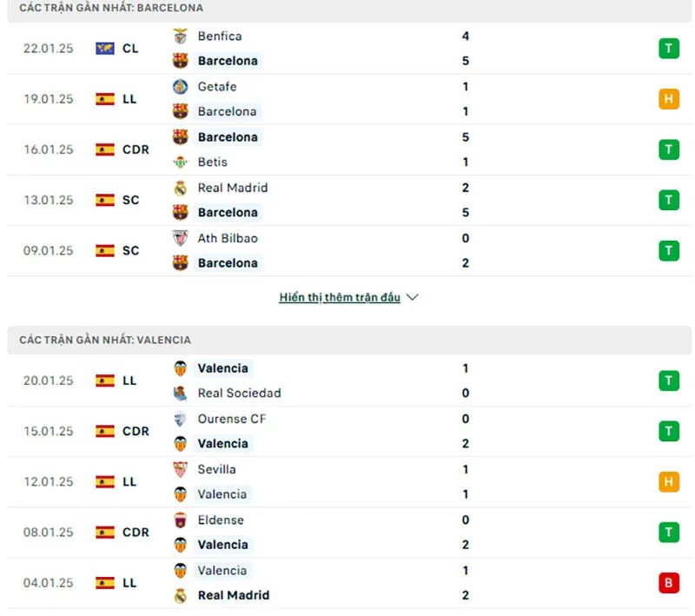Click the Real Sociedad team logo
695x616 pixels.
click(181, 393)
